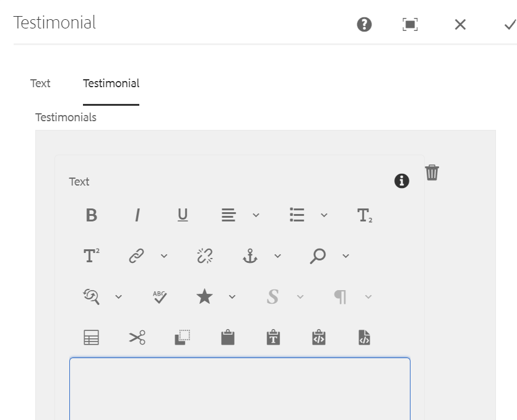Viewport: 517px width, 420px height.
Task: Toggle bold formatting
Action: (x=92, y=215)
